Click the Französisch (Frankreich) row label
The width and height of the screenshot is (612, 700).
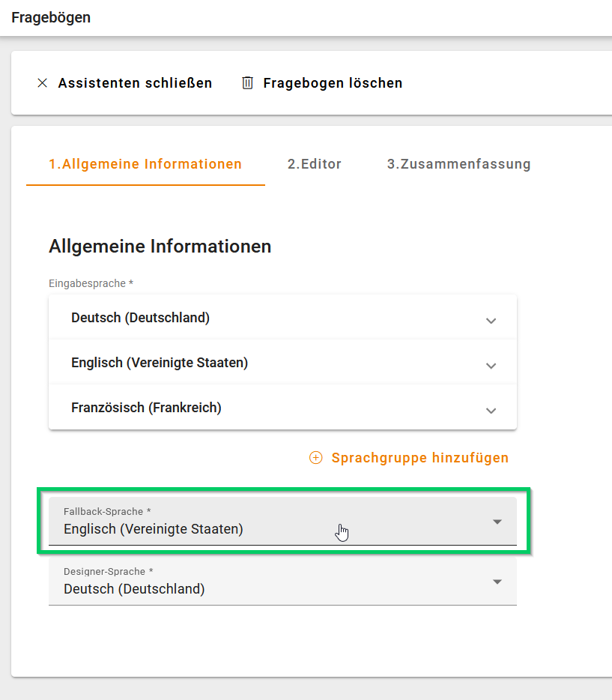(x=146, y=408)
